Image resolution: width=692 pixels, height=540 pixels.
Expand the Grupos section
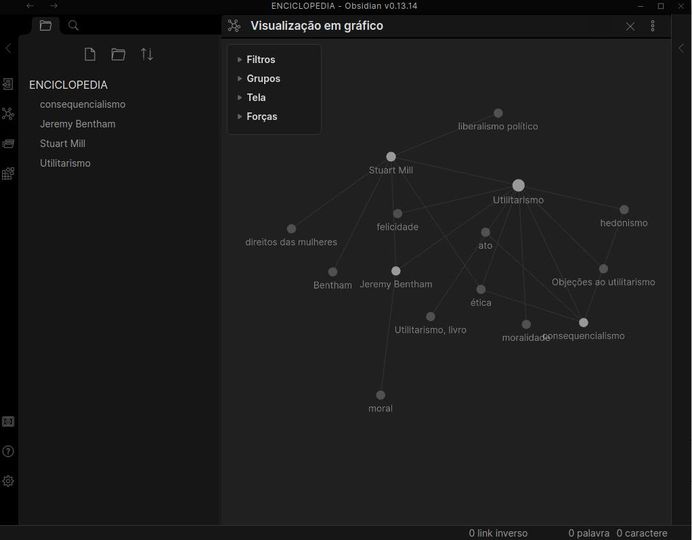(262, 79)
